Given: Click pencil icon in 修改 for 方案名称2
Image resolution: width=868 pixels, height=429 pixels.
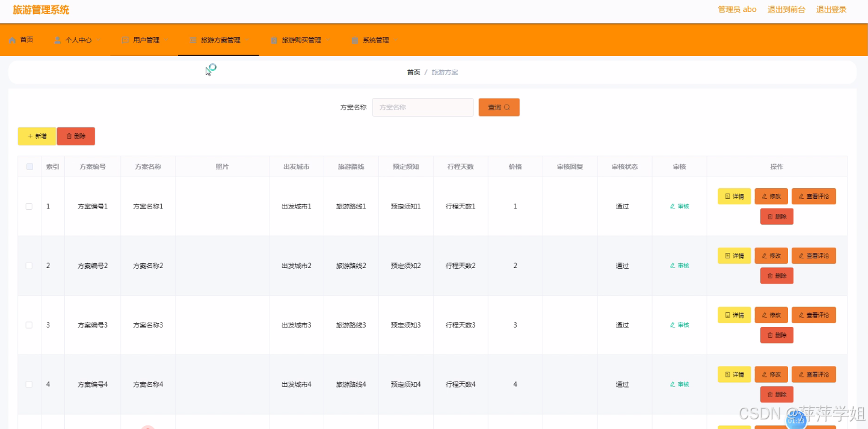Looking at the screenshot, I should 765,256.
